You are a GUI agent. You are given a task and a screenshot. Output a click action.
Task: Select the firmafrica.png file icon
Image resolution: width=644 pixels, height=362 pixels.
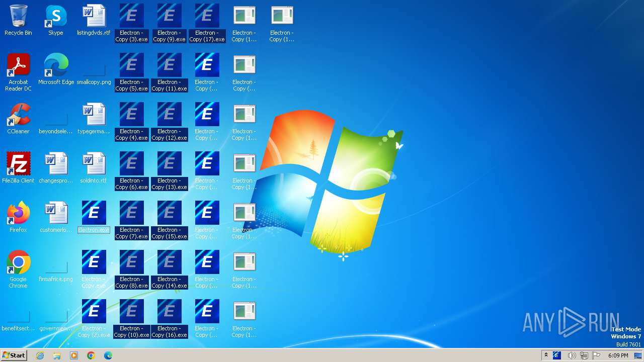tap(56, 266)
